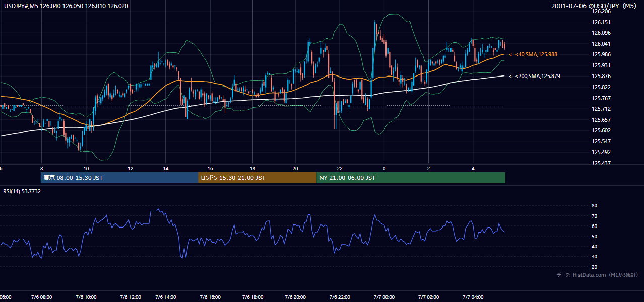Click the RSI 40 level label
This screenshot has width=644, height=302.
[594, 246]
